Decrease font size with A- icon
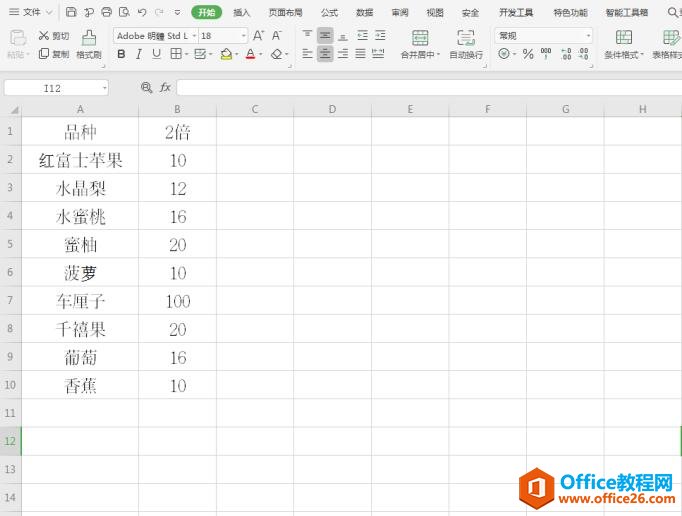This screenshot has width=682, height=516. [x=277, y=35]
